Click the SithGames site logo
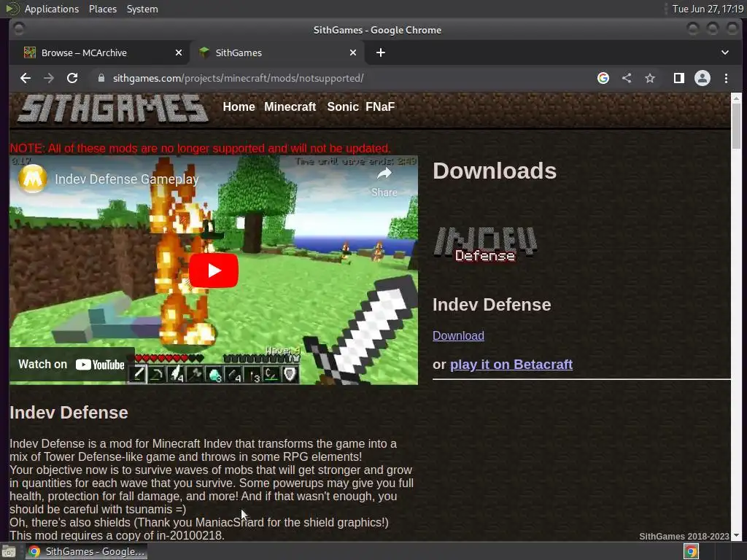The width and height of the screenshot is (747, 560). (x=113, y=108)
